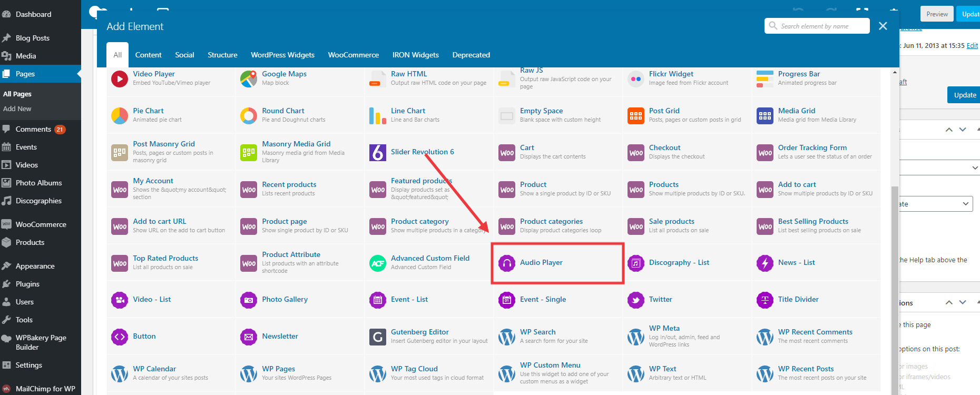This screenshot has height=395, width=980.
Task: Open the WooCommerce element tab
Action: coord(354,55)
